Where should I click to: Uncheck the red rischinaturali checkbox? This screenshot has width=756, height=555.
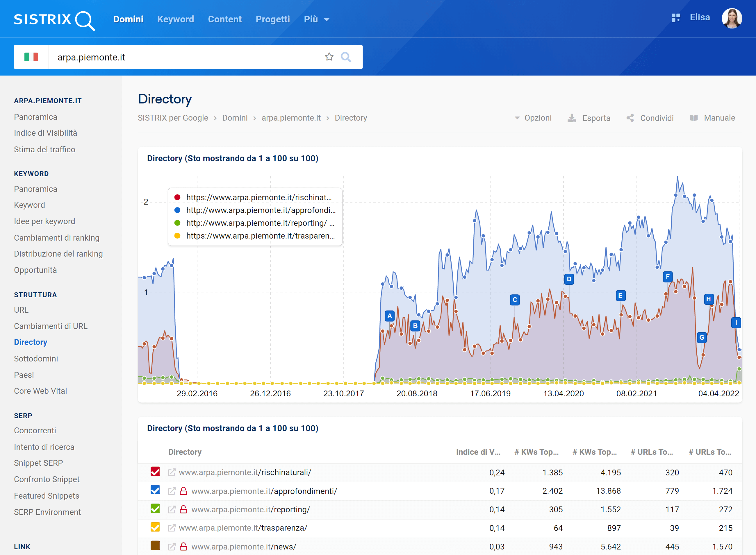pos(155,472)
